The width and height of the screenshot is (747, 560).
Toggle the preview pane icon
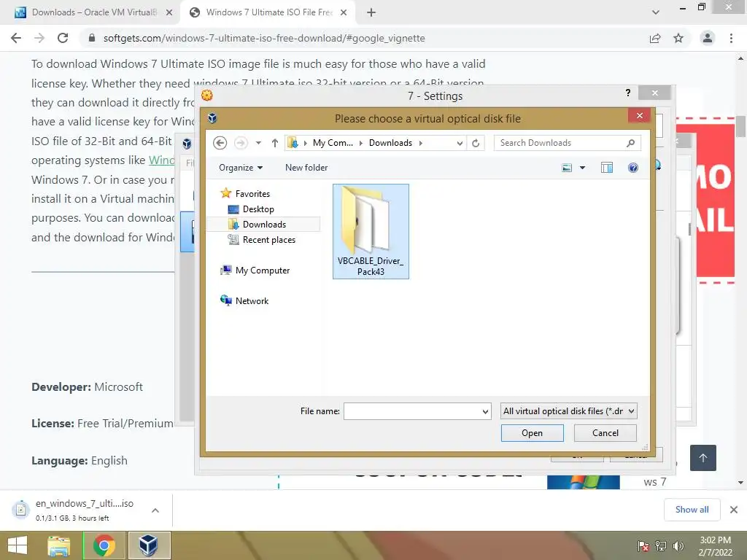(607, 168)
